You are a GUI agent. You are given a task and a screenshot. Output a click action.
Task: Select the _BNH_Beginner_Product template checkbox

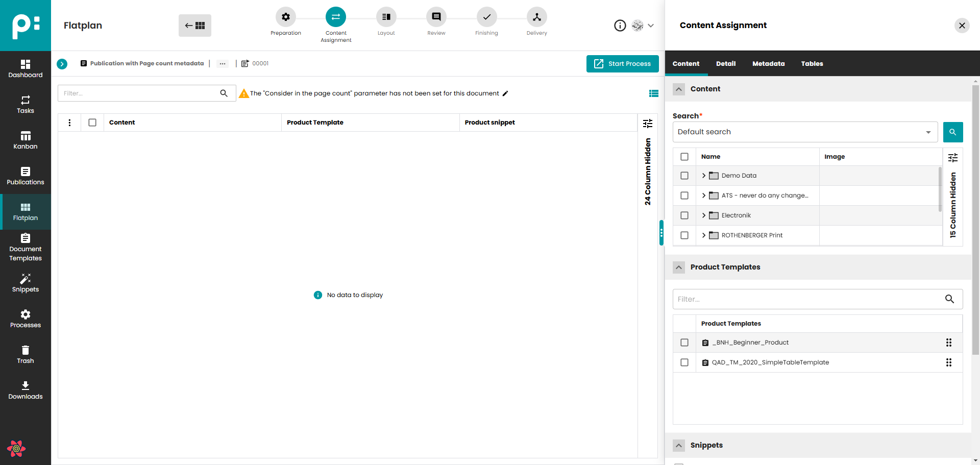[x=684, y=342]
